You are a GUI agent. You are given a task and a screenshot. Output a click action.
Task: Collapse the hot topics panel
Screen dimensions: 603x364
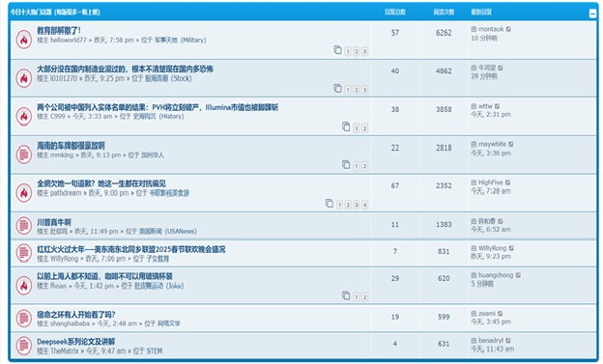592,14
